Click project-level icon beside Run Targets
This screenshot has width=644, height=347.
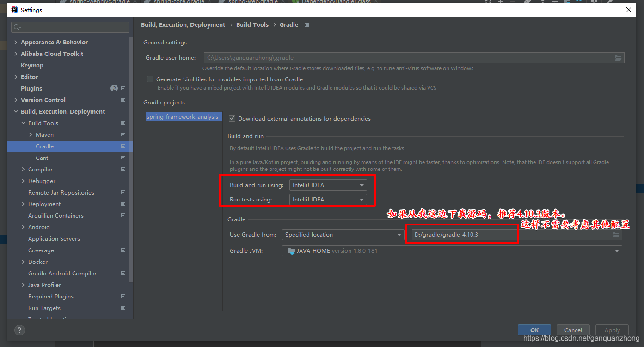click(123, 308)
